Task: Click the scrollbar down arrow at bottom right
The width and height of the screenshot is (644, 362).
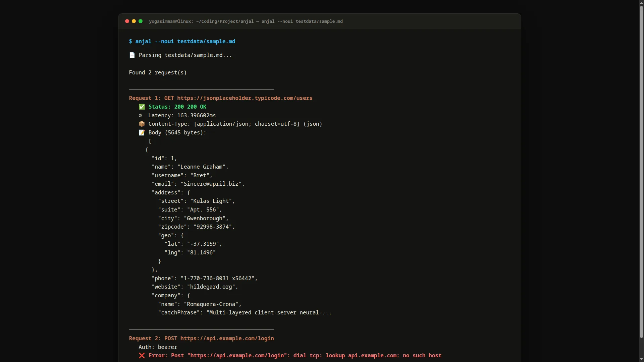Action: coord(641,359)
